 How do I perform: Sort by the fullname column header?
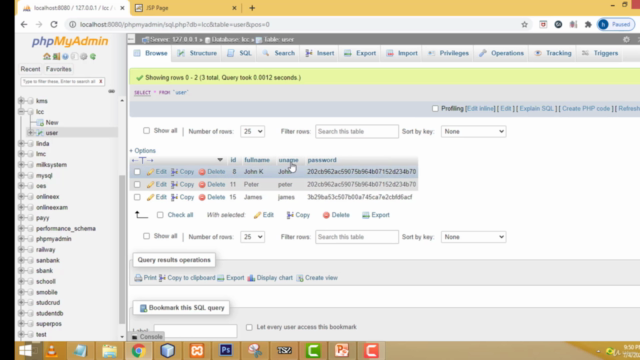tap(257, 160)
